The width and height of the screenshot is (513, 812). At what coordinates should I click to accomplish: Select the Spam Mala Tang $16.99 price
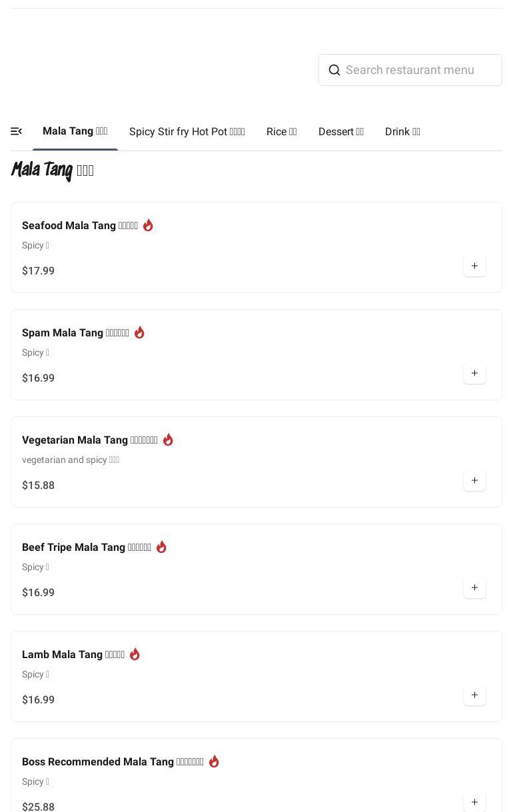pos(39,378)
